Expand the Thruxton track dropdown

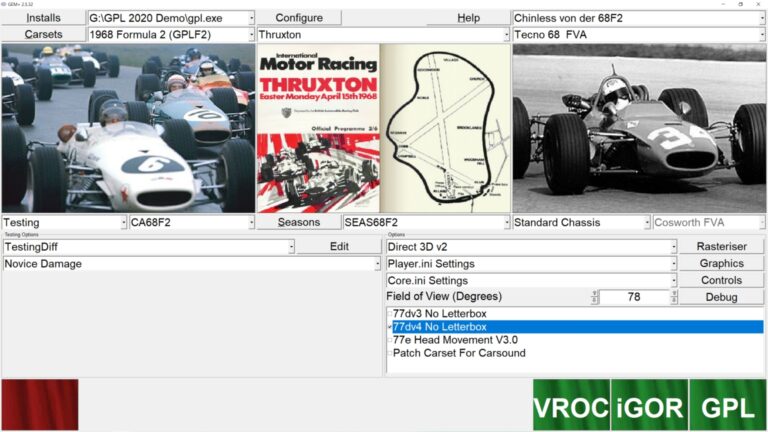click(506, 35)
